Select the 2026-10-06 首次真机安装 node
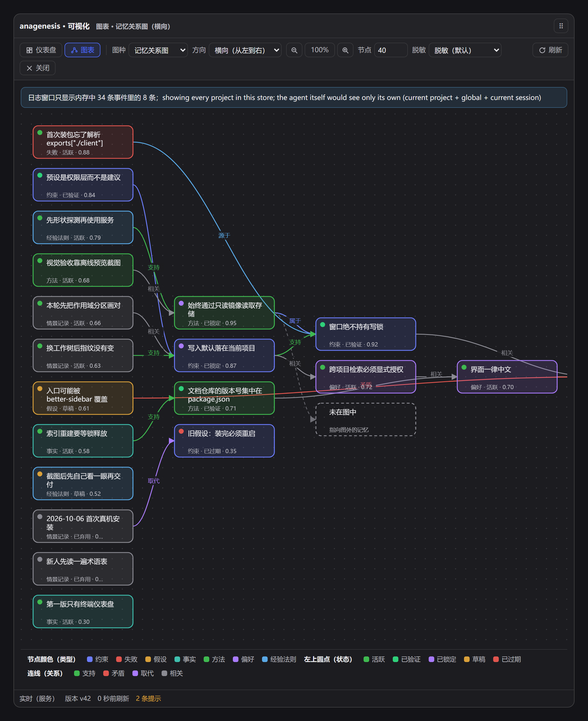The image size is (588, 721). pos(83,526)
